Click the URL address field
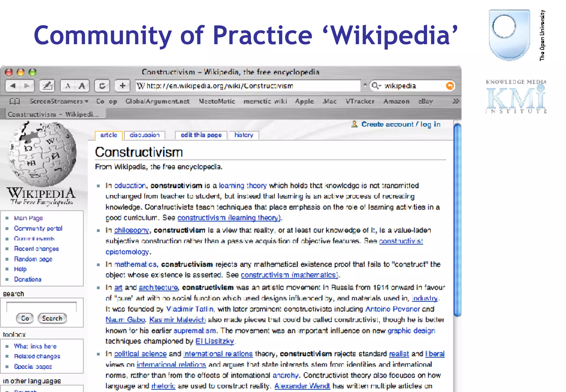 [x=248, y=86]
